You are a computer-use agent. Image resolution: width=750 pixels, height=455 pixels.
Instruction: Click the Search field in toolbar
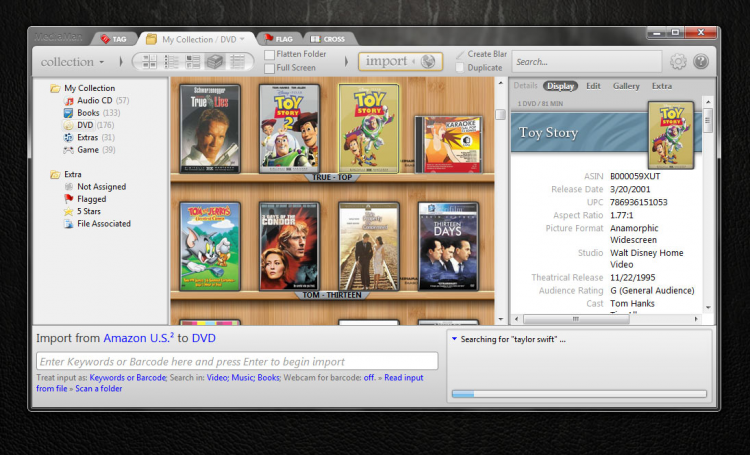pos(587,62)
